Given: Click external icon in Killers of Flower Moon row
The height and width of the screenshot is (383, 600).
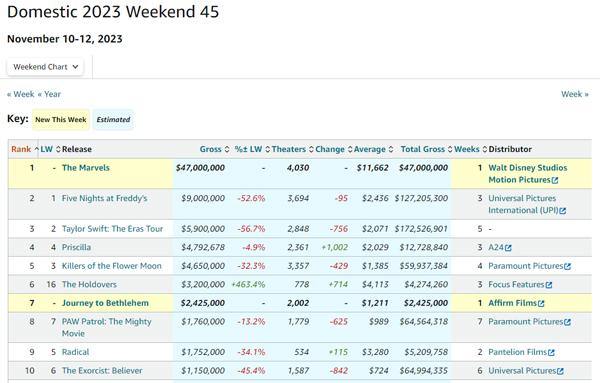Looking at the screenshot, I should (x=567, y=267).
